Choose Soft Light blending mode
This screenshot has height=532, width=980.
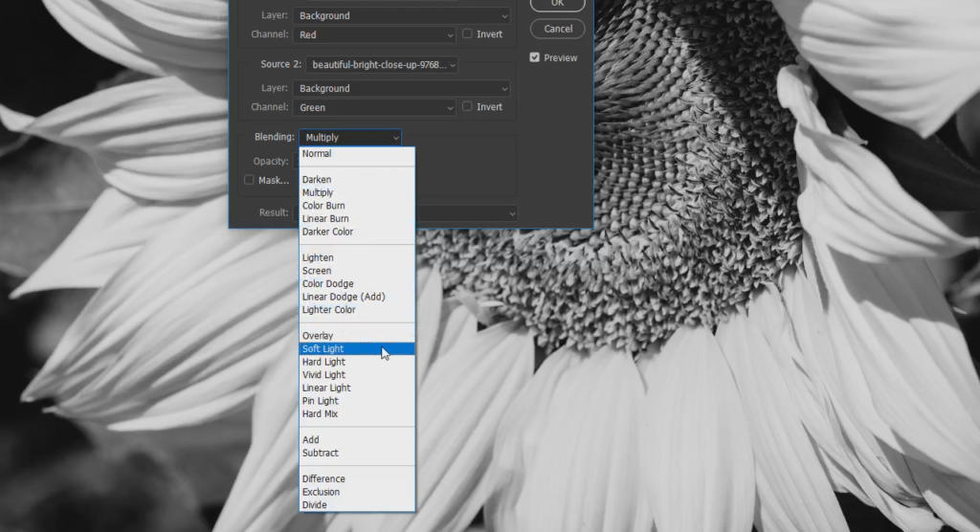[323, 349]
